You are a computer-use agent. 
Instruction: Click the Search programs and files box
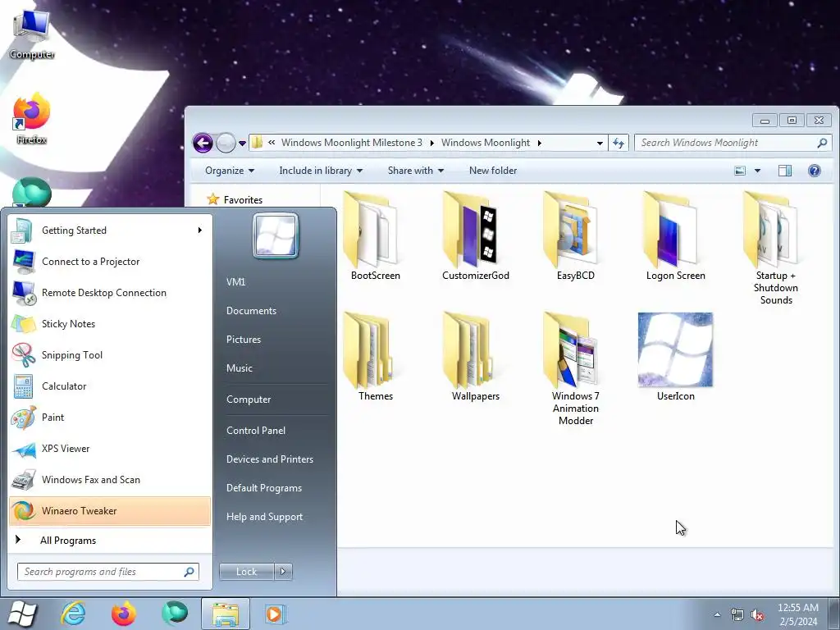coord(108,572)
